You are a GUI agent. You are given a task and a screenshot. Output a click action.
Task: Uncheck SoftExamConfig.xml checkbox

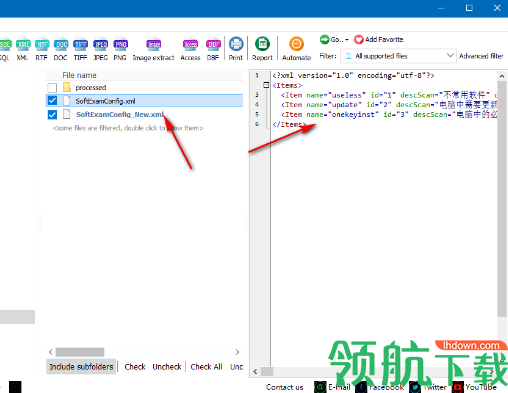tap(52, 101)
